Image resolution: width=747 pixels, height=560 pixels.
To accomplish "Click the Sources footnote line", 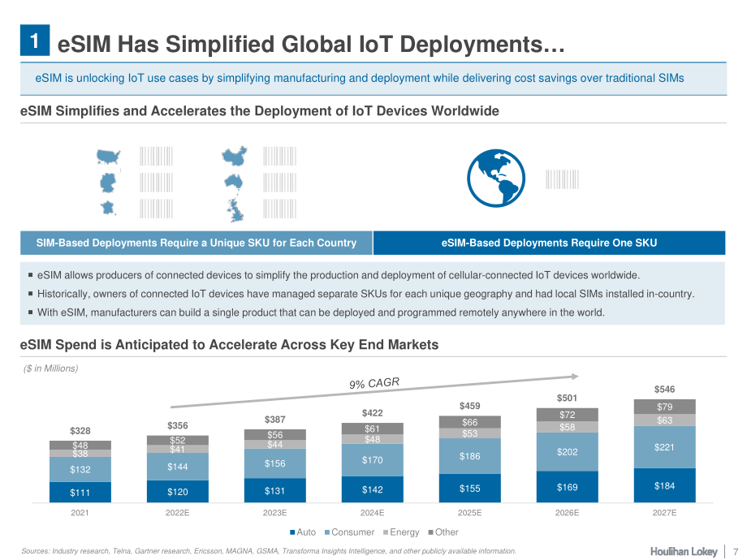I will [x=270, y=551].
